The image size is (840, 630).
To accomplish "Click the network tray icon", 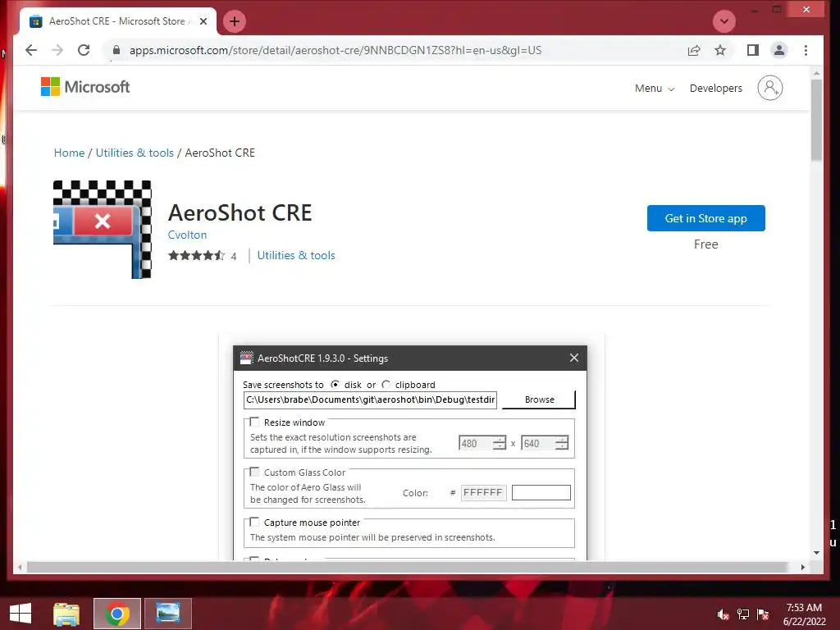I will tap(743, 614).
